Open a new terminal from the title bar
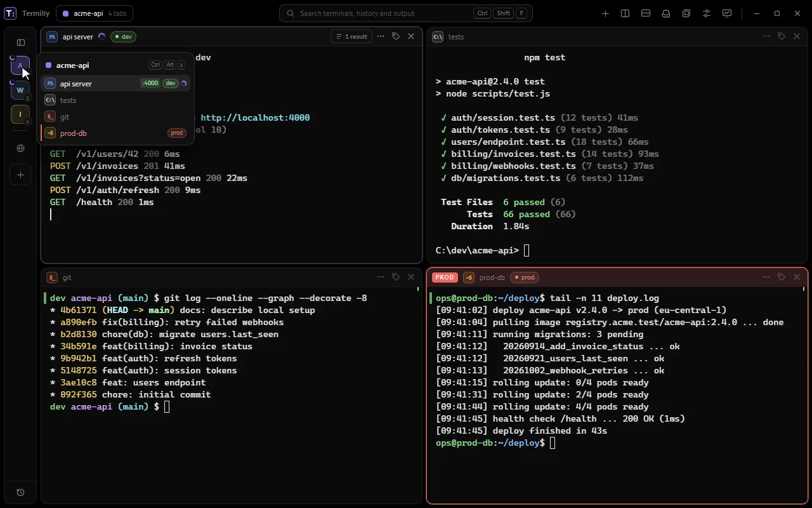The image size is (812, 508). (x=605, y=13)
